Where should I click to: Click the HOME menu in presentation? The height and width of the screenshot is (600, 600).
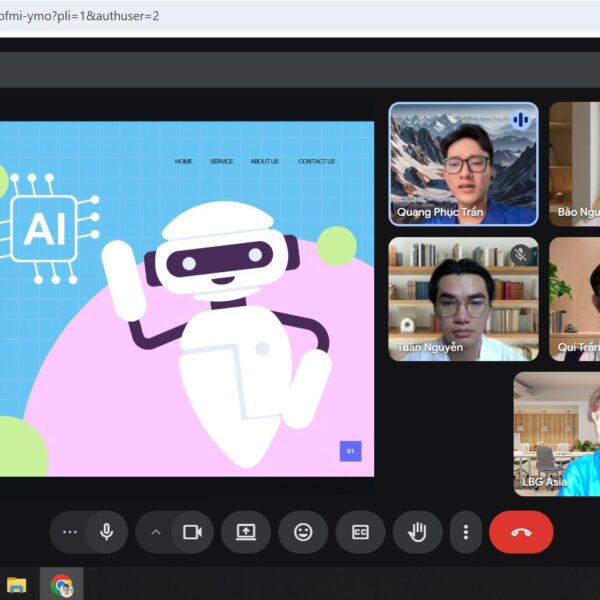pyautogui.click(x=184, y=161)
